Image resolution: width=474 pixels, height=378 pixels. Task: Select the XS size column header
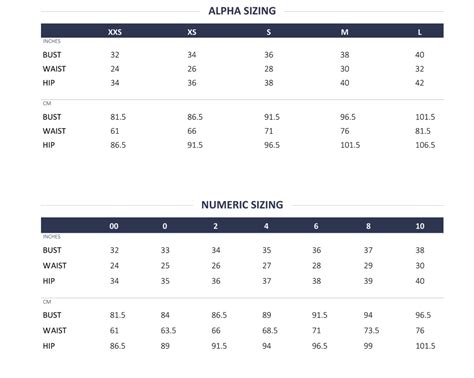[x=192, y=32]
